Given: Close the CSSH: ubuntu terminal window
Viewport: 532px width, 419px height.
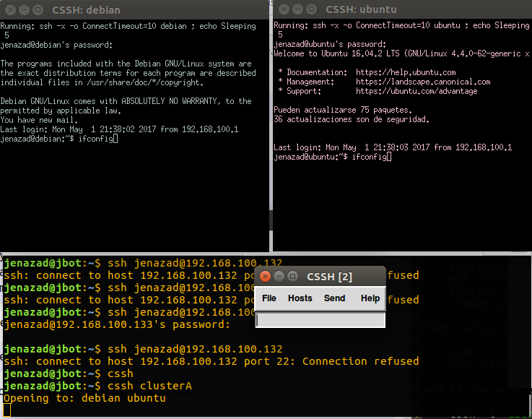Looking at the screenshot, I should (284, 9).
